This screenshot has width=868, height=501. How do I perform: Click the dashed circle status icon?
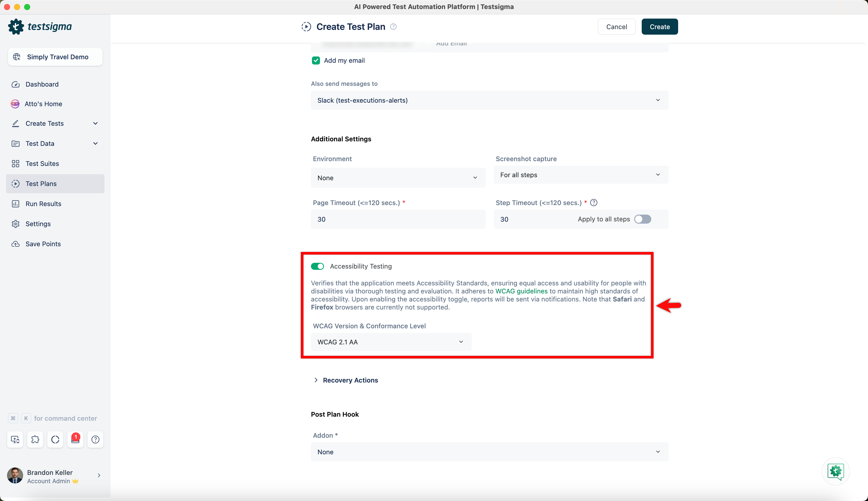[x=55, y=440]
